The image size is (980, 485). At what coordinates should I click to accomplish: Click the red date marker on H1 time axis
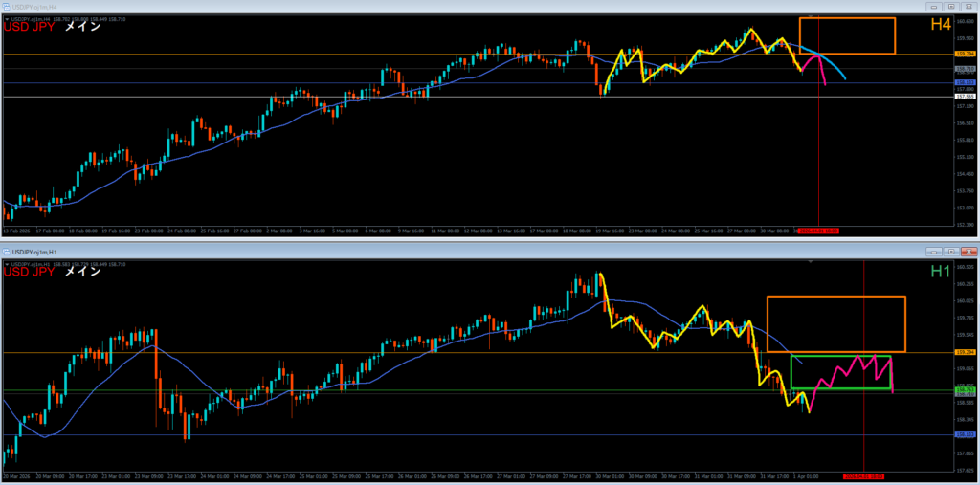[x=864, y=475]
